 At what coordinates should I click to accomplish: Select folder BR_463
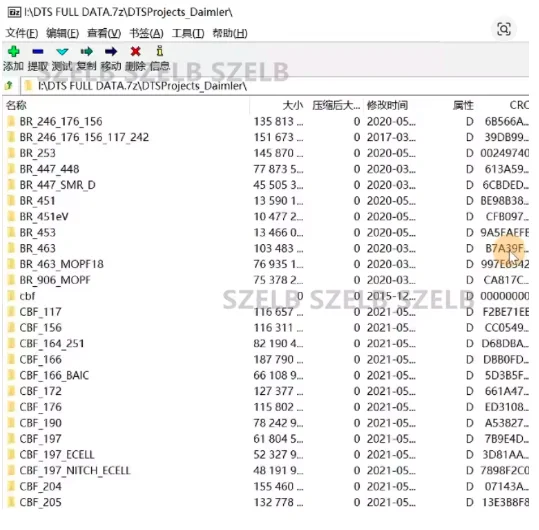(x=37, y=248)
